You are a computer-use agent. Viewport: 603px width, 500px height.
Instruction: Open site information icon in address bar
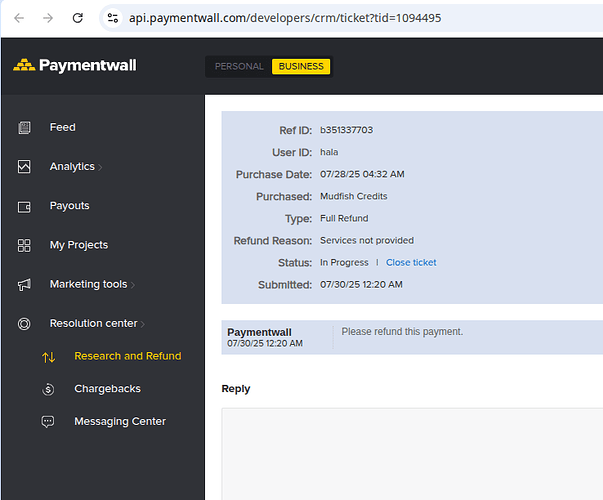(113, 18)
